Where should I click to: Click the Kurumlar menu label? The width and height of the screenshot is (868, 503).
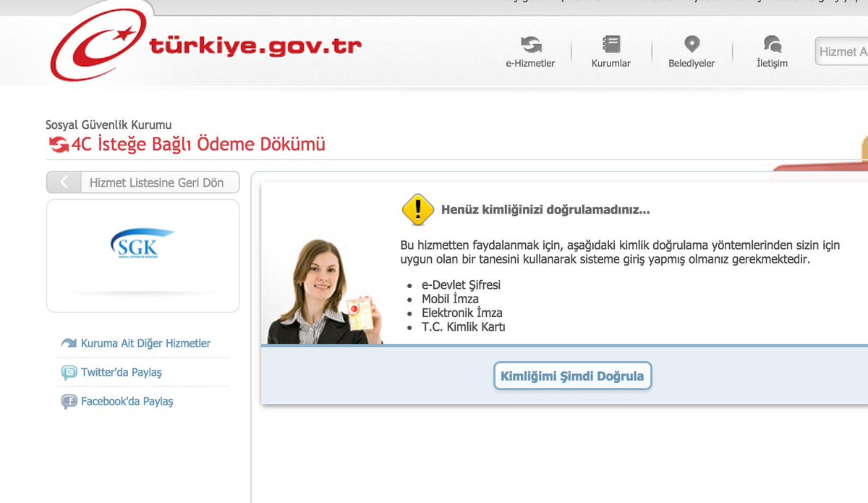click(611, 64)
